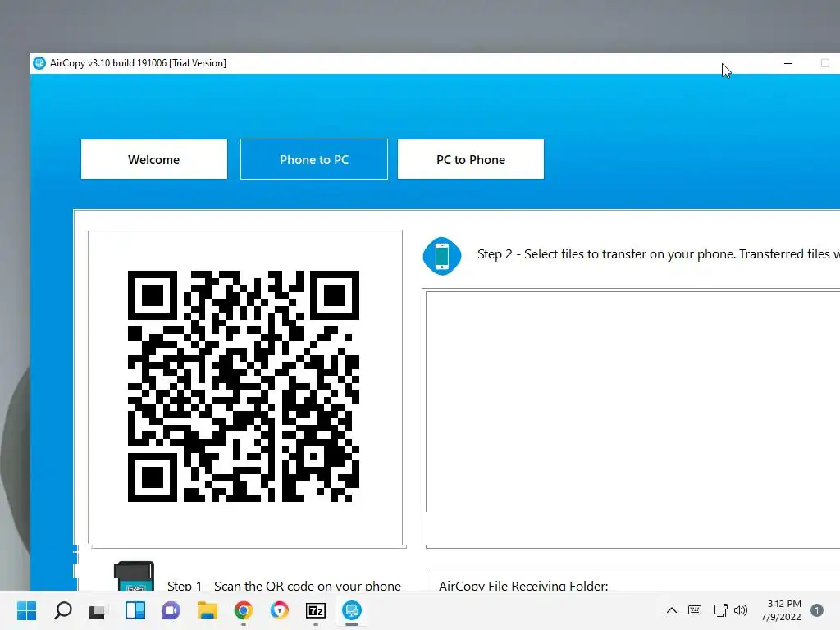The width and height of the screenshot is (840, 630).
Task: Launch the Chat app from taskbar
Action: (x=171, y=610)
